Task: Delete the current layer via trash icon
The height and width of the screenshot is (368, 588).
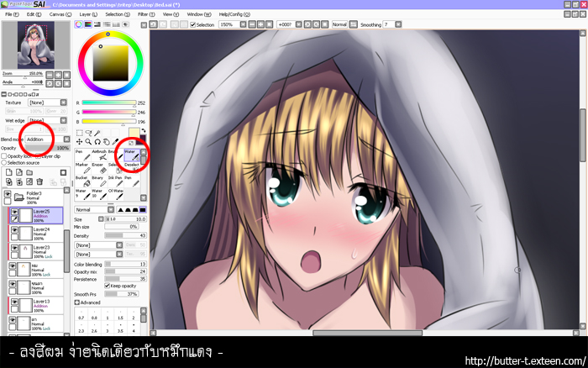Action: coord(39,182)
